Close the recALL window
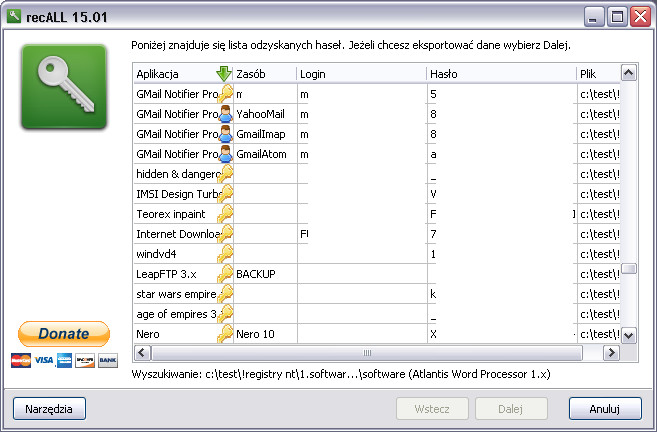Screen dimensions: 657x432 (641, 17)
